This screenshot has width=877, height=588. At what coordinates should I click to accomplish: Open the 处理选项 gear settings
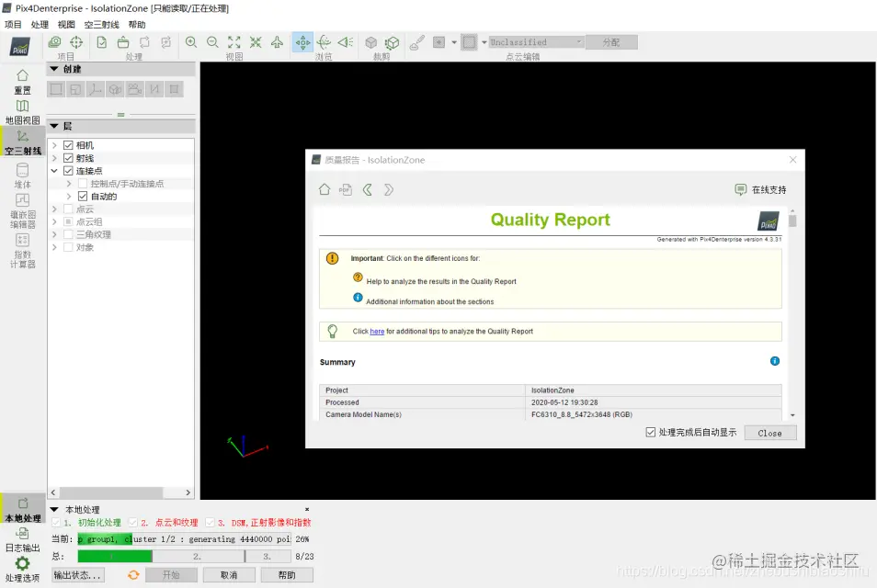[x=22, y=570]
